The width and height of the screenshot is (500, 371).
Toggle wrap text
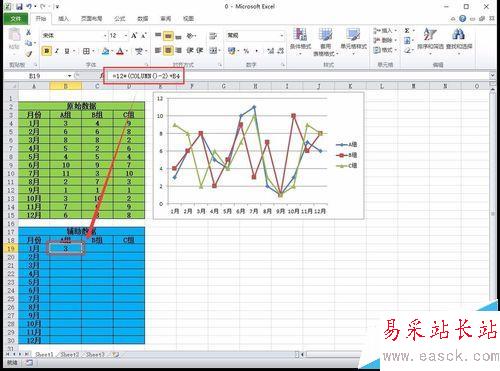point(213,35)
